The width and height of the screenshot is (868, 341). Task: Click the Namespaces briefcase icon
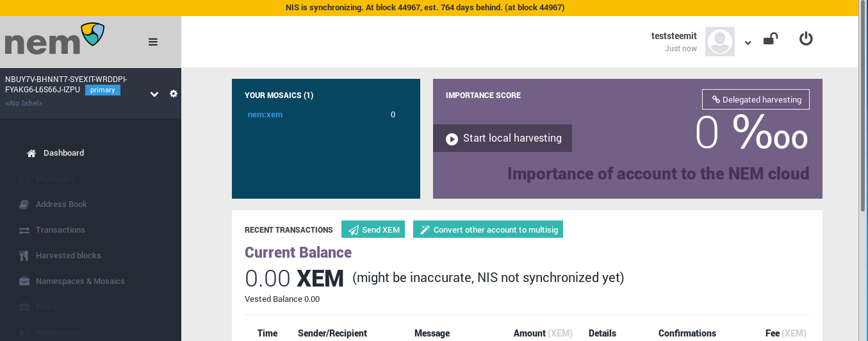24,281
